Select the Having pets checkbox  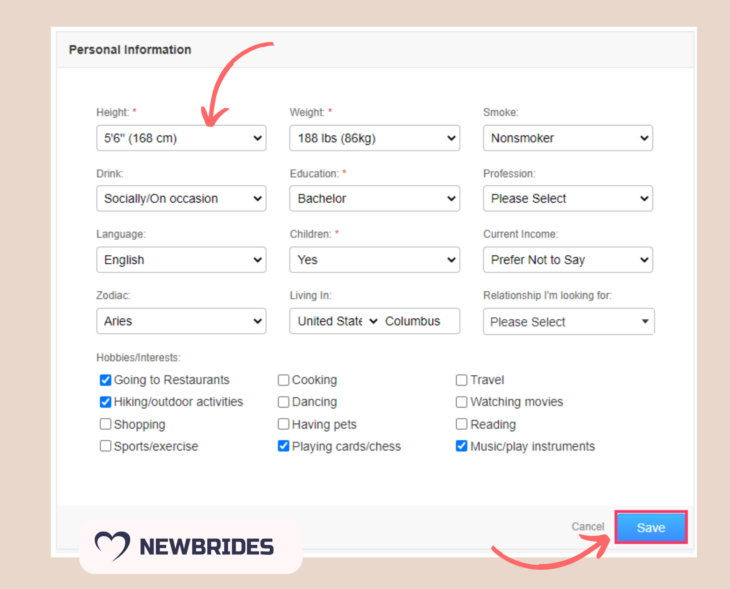pos(284,424)
